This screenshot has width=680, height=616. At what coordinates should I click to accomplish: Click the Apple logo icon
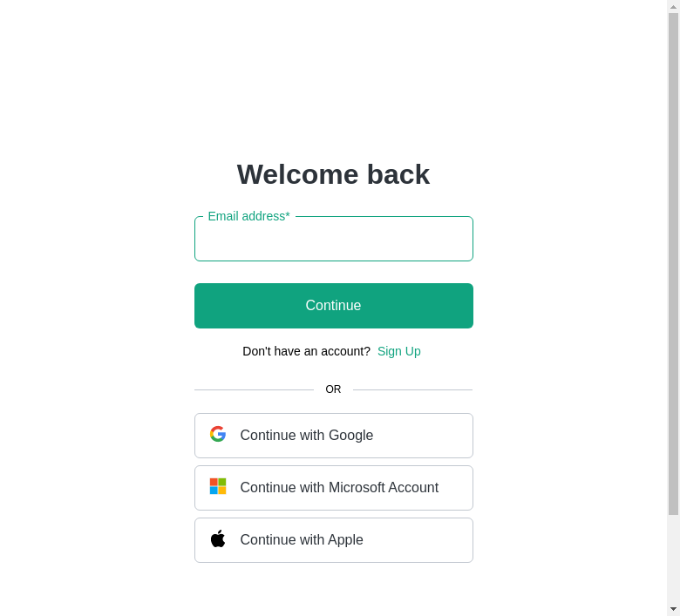pos(218,538)
